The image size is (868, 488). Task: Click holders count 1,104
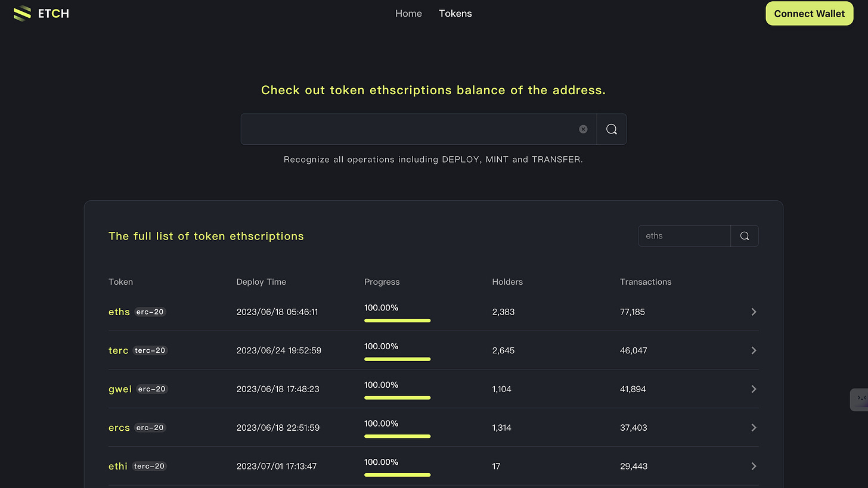502,389
